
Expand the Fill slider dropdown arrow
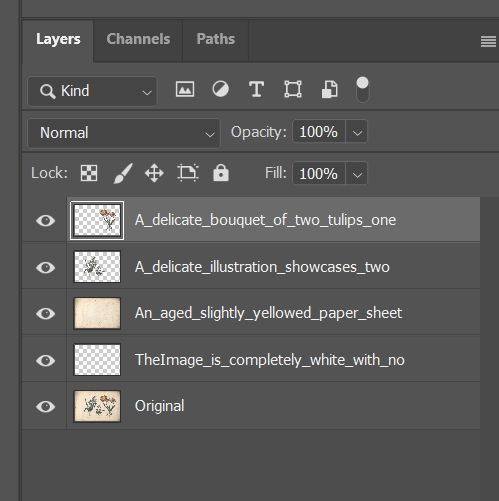(x=357, y=174)
